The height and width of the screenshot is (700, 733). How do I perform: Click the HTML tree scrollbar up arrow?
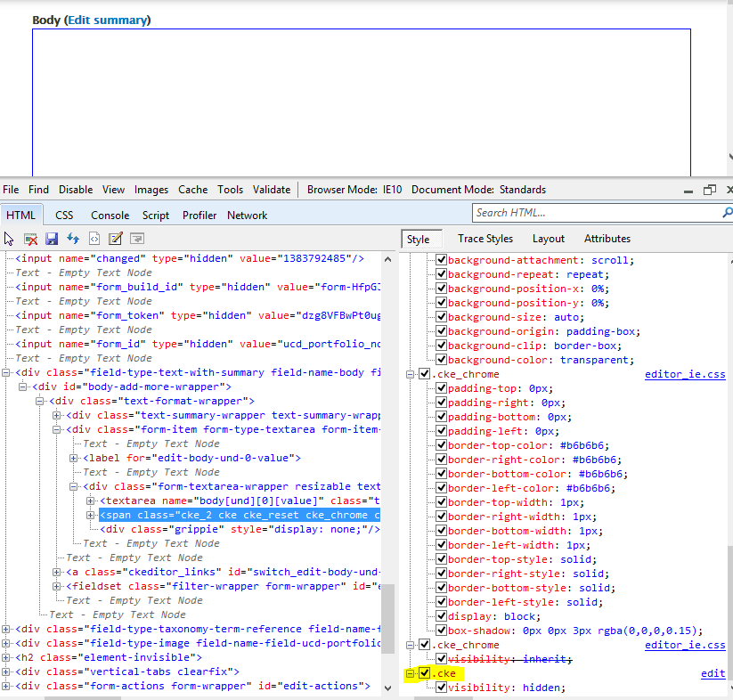(x=388, y=259)
